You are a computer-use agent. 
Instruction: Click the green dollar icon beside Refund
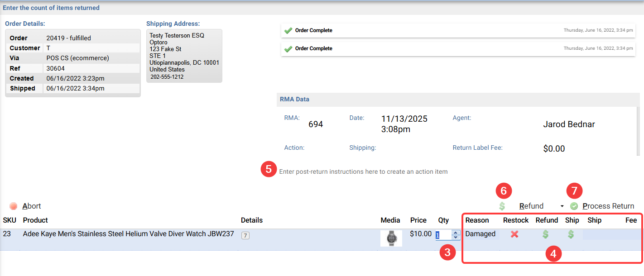(502, 206)
